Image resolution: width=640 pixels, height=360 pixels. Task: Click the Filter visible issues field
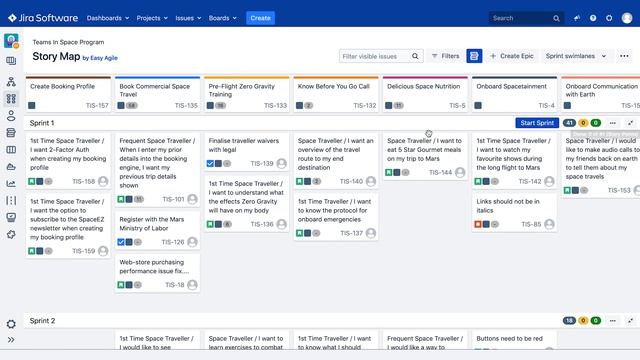tap(381, 56)
